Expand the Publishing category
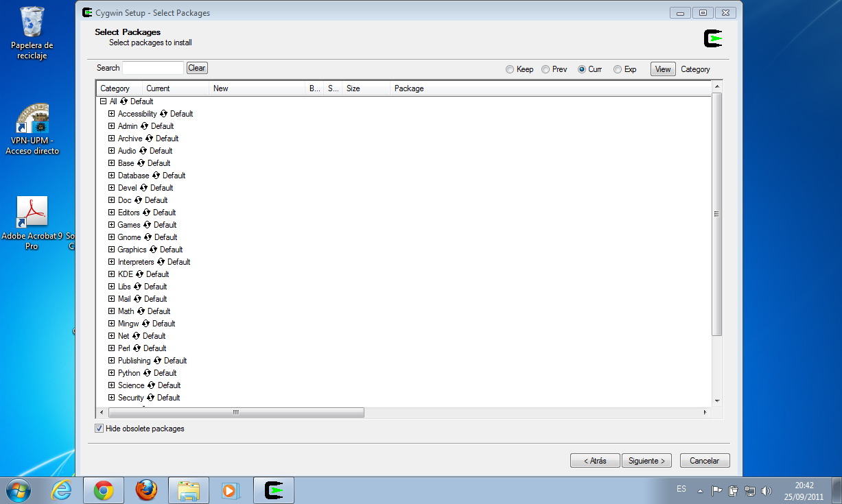 point(112,361)
